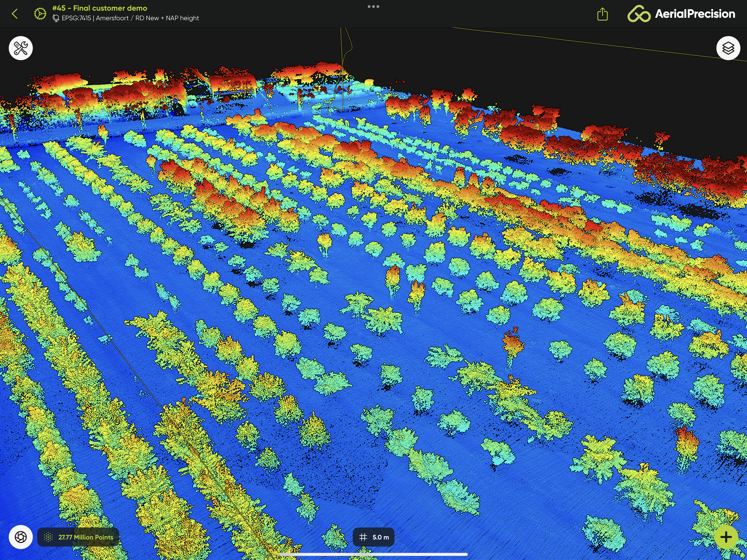This screenshot has width=747, height=560.
Task: Open the 5.0 m grid size selector
Action: point(381,537)
